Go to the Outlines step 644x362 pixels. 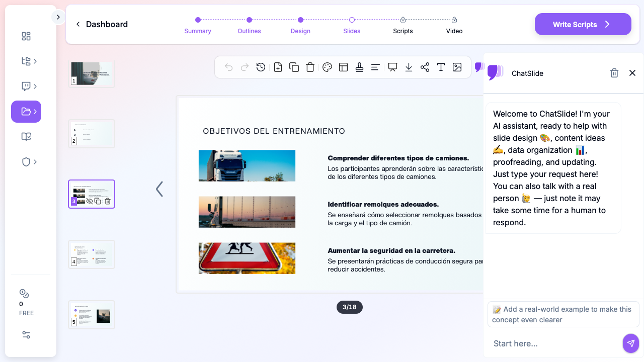click(249, 25)
